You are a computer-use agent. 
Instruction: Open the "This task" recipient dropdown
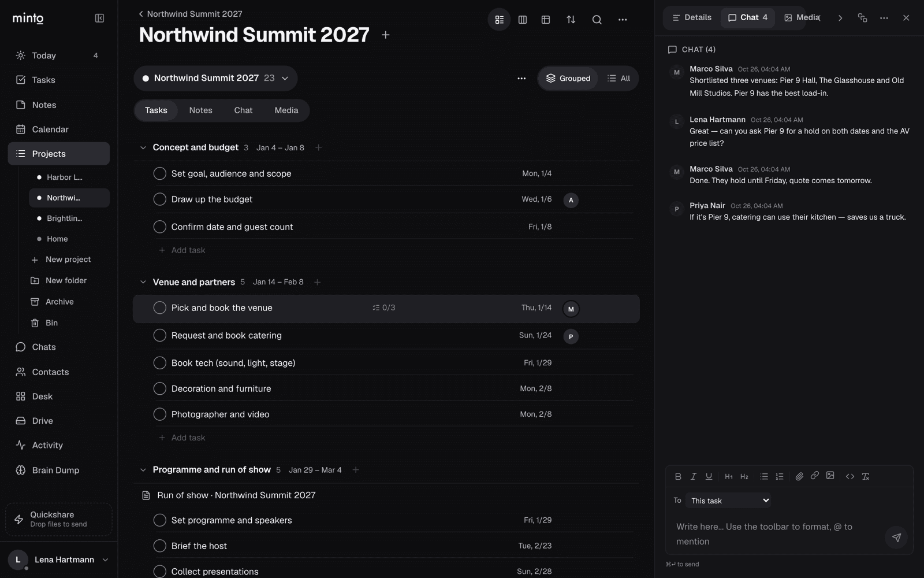729,501
